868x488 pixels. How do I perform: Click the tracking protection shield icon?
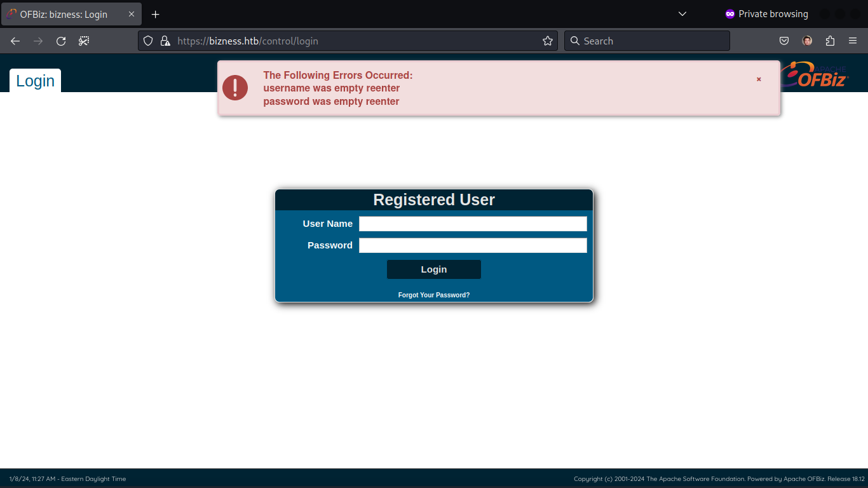click(x=148, y=41)
